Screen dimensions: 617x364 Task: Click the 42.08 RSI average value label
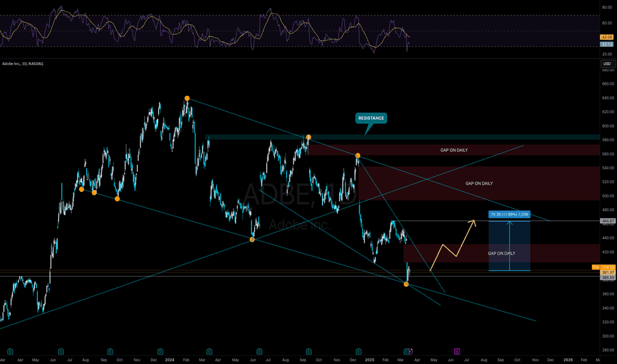[607, 37]
